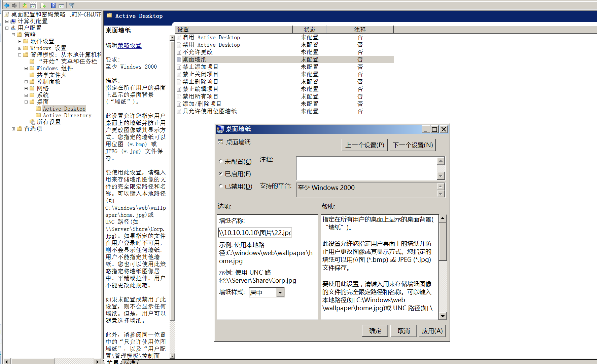Click the 确定 button in dialog
597x364 pixels.
click(375, 331)
